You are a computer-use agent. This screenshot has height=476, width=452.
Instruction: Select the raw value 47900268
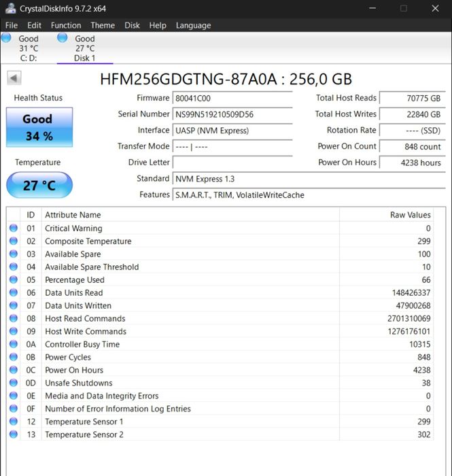pyautogui.click(x=413, y=305)
